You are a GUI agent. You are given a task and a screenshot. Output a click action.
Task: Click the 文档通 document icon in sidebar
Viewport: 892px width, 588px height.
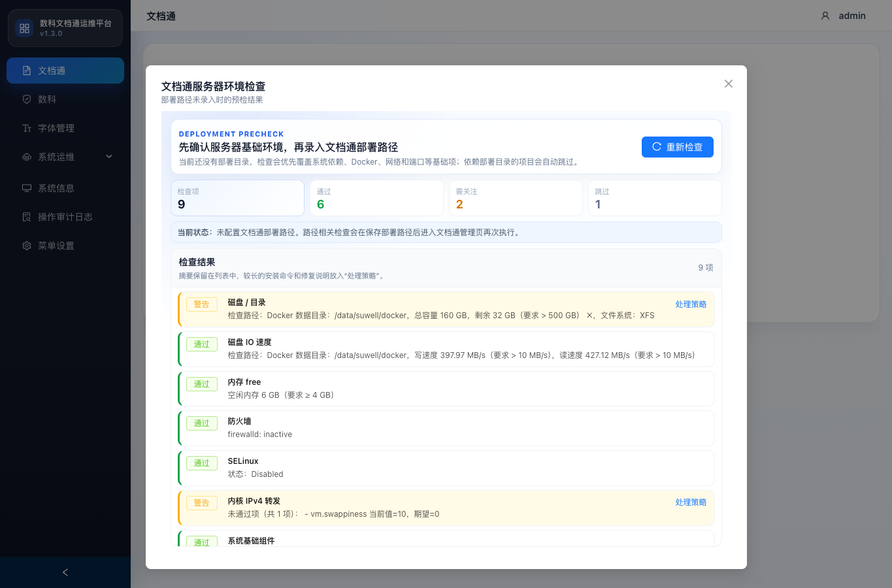coord(27,71)
